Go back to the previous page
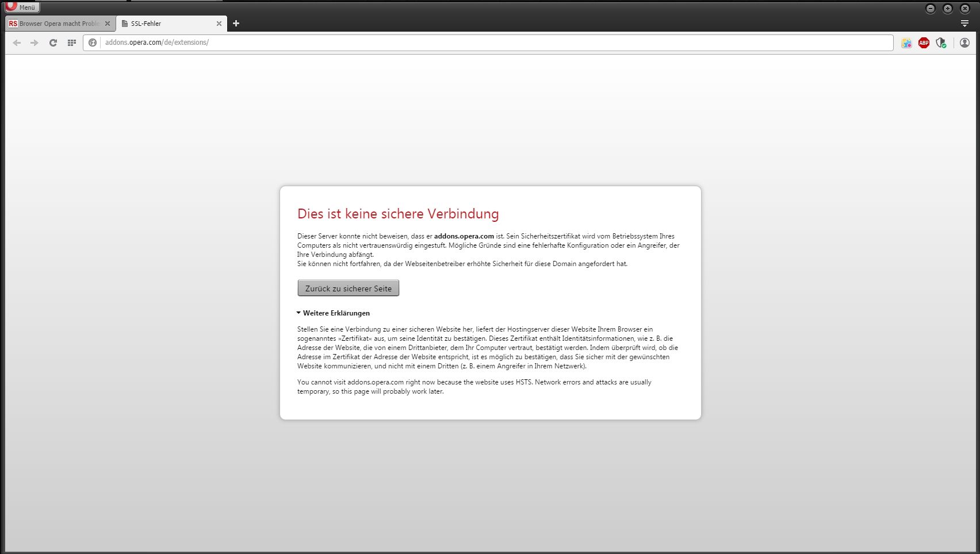980x554 pixels. (x=17, y=43)
